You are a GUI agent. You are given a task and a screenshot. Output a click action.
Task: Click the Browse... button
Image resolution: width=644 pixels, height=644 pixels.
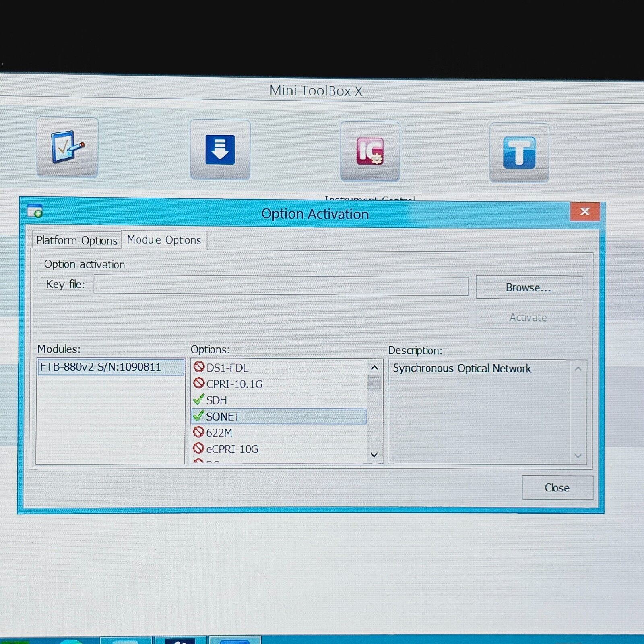(x=528, y=287)
